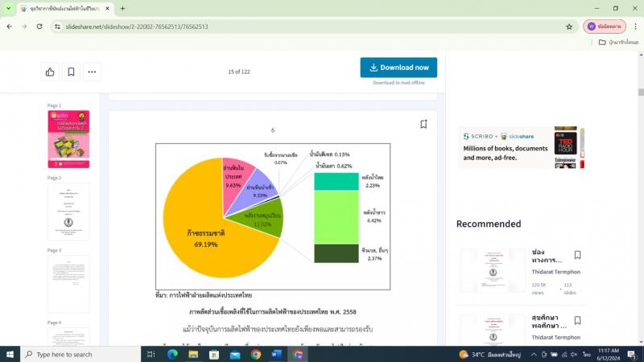The image size is (644, 362).
Task: Reload the page in Chrome
Action: [39, 26]
